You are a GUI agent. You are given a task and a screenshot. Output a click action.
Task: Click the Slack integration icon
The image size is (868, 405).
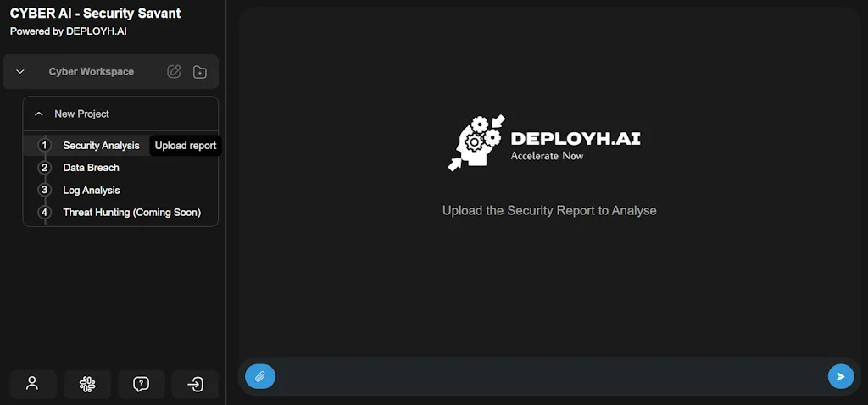pyautogui.click(x=87, y=384)
